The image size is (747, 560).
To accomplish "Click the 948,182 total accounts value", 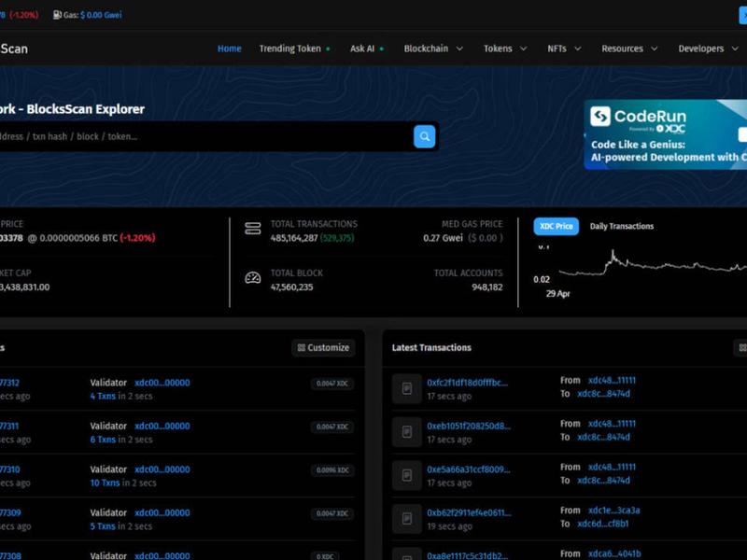I will click(486, 287).
